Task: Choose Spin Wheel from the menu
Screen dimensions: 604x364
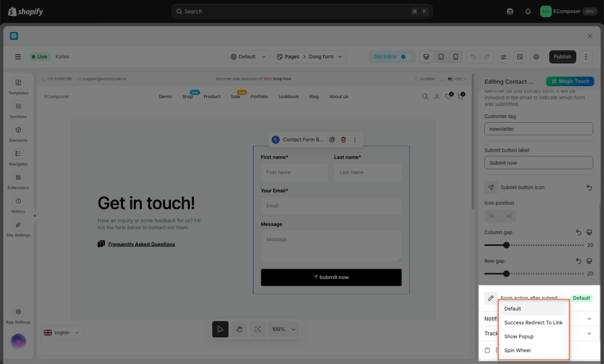Action: point(517,350)
